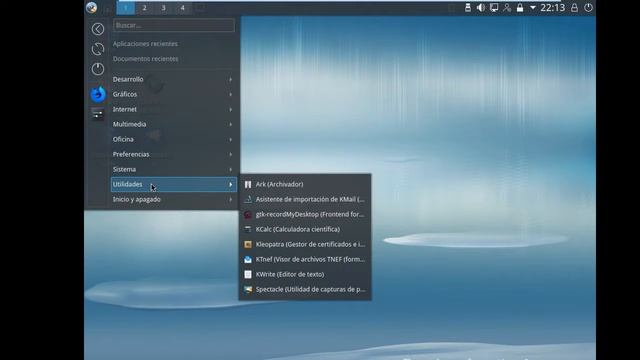
Task: Click Aplicaciones recientes entry
Action: point(145,44)
